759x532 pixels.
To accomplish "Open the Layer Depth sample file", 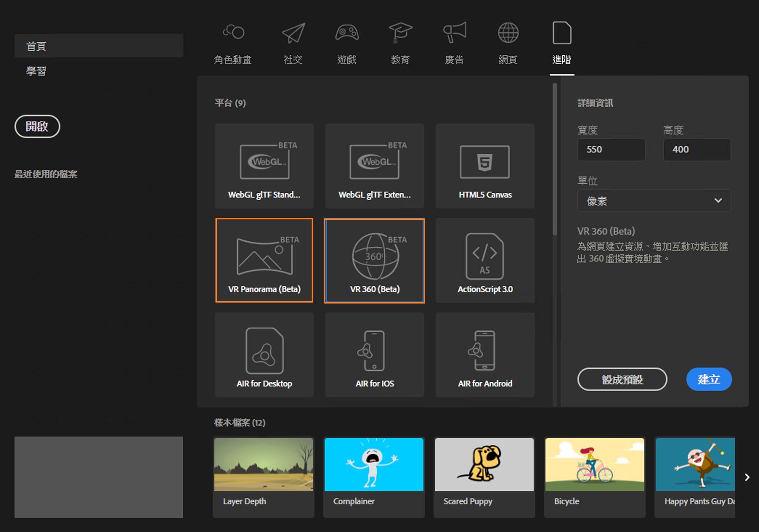I will [264, 477].
